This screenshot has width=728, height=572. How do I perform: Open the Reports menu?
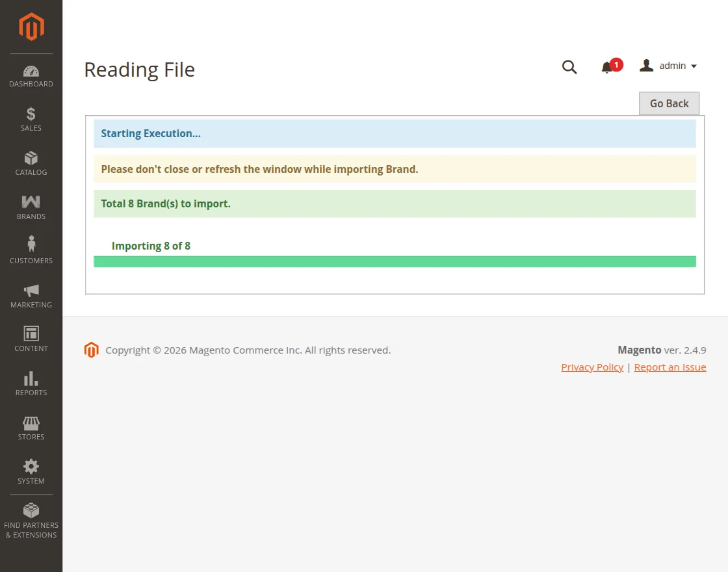click(31, 383)
